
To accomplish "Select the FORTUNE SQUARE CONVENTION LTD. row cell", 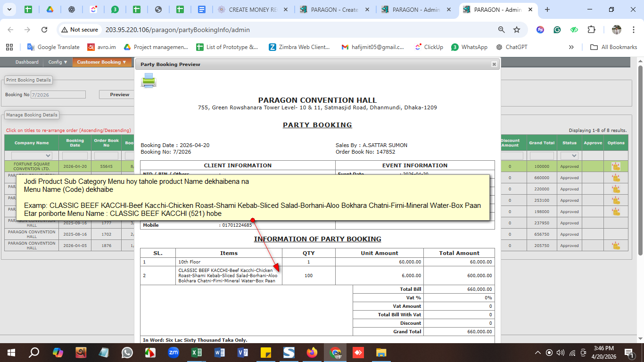I will tap(32, 166).
